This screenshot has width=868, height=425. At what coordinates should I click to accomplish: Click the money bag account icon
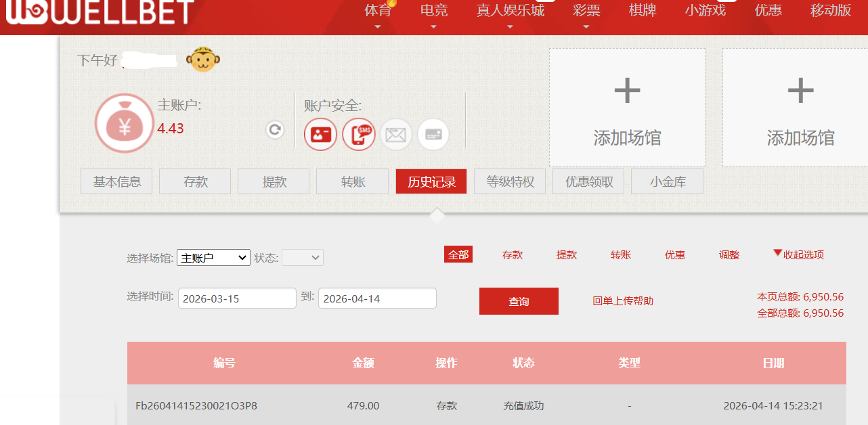[124, 122]
